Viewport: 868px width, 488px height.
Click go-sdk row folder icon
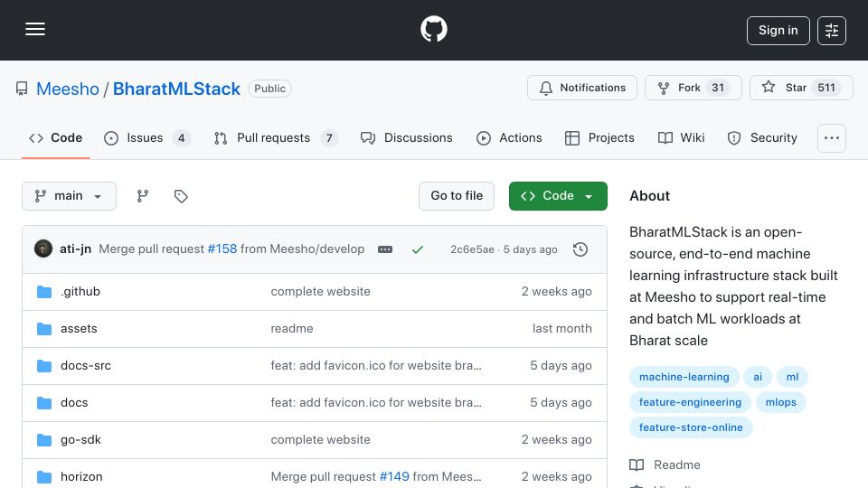click(x=44, y=440)
